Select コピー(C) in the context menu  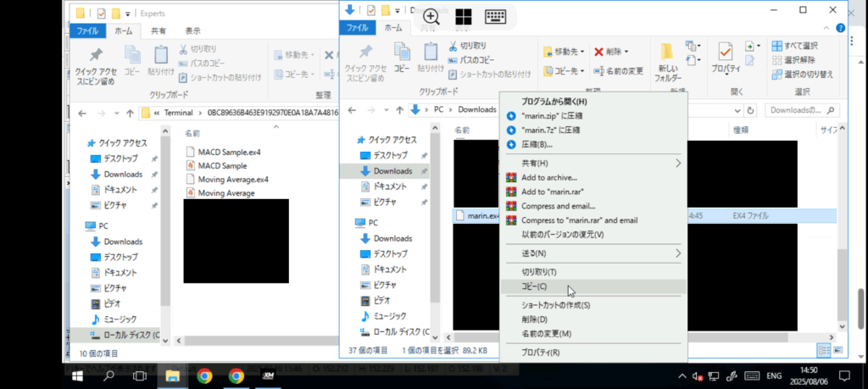[535, 287]
